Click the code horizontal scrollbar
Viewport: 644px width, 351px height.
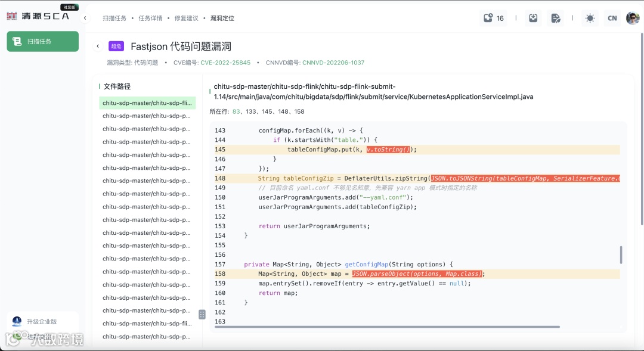coord(387,327)
